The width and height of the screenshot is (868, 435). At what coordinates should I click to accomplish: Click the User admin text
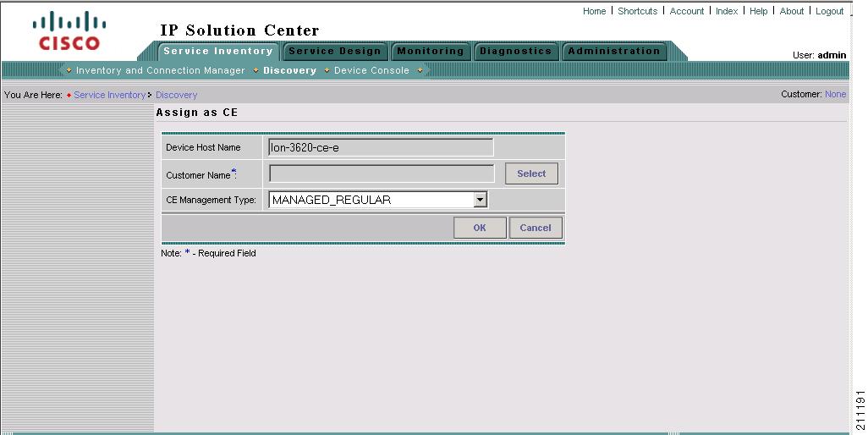pyautogui.click(x=819, y=55)
